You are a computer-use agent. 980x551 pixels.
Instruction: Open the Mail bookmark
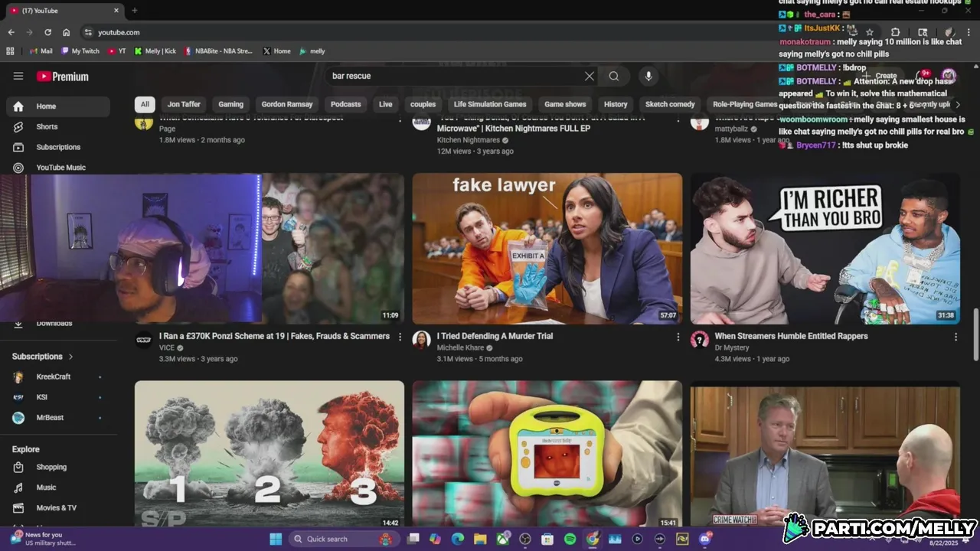pos(41,51)
